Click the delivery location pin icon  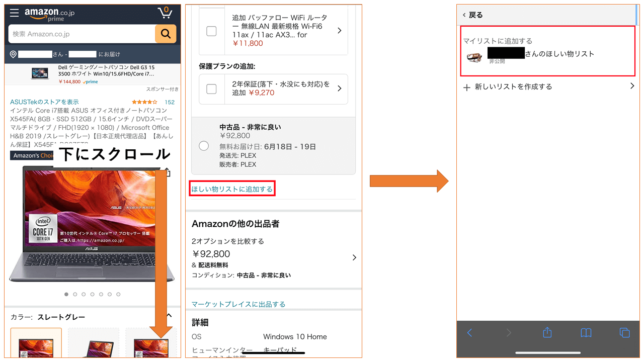[13, 54]
